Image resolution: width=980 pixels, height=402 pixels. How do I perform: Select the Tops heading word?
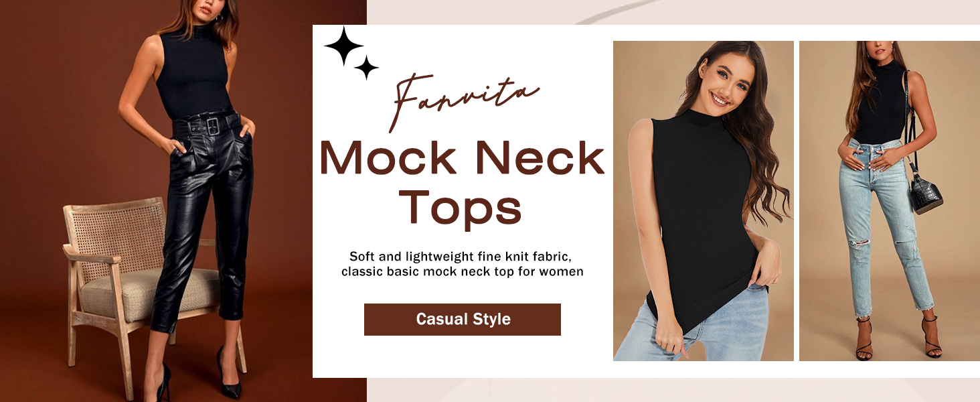click(x=461, y=208)
